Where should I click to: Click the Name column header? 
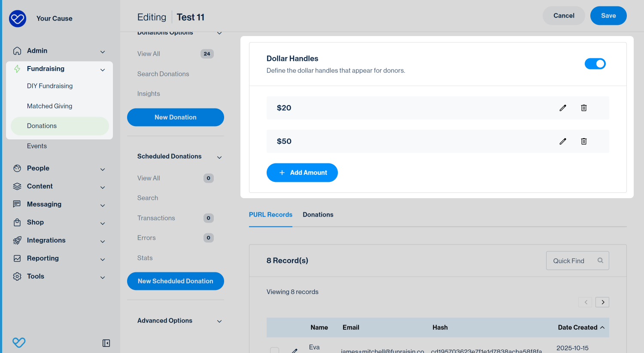319,327
